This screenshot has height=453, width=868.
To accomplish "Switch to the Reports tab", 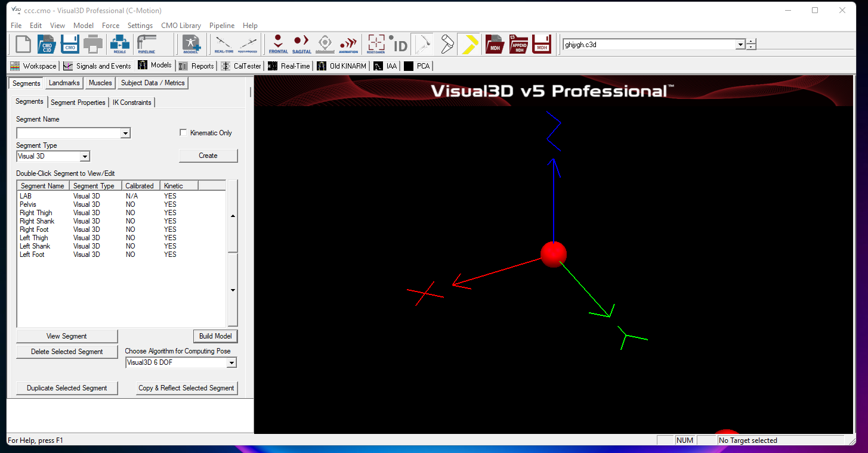I will click(196, 66).
